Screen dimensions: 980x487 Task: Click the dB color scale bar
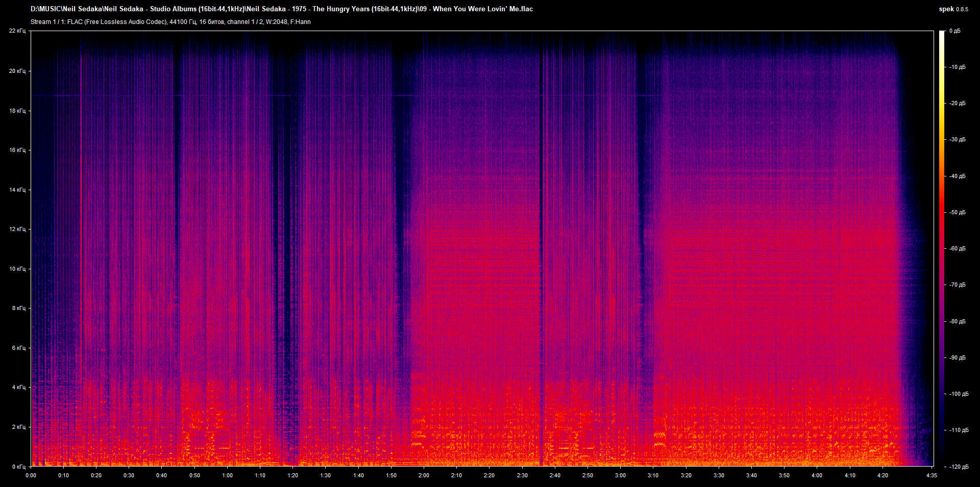[x=942, y=248]
